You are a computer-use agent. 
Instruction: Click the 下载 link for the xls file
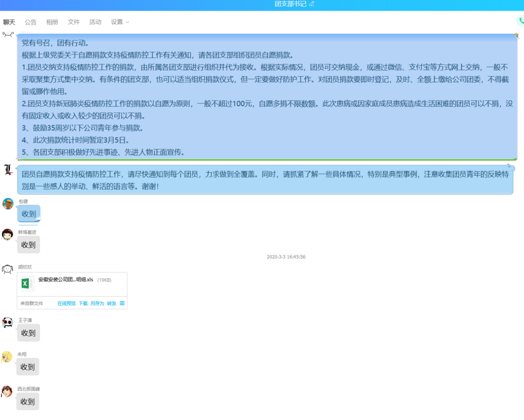83,303
